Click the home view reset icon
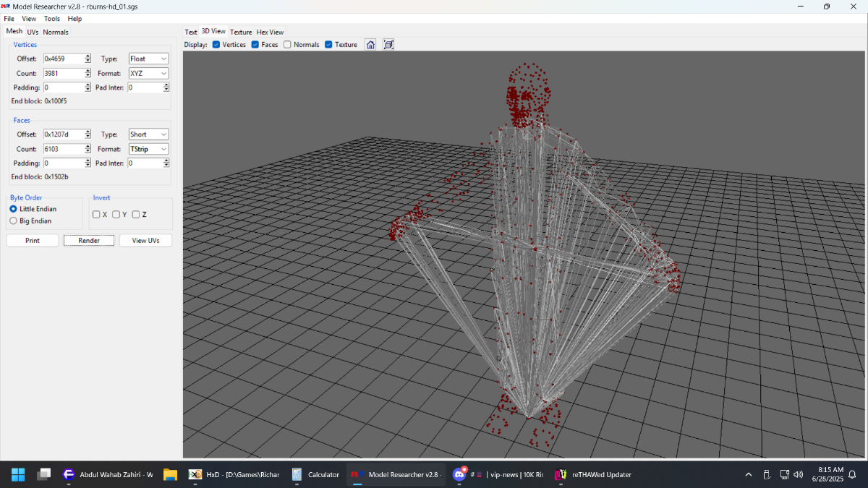Viewport: 868px width, 488px height. [x=370, y=45]
